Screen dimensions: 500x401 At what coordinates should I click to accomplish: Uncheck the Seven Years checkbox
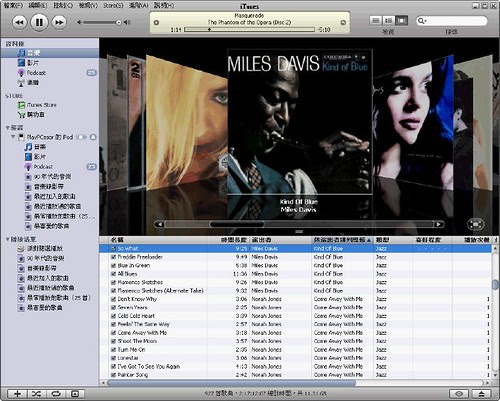click(113, 308)
